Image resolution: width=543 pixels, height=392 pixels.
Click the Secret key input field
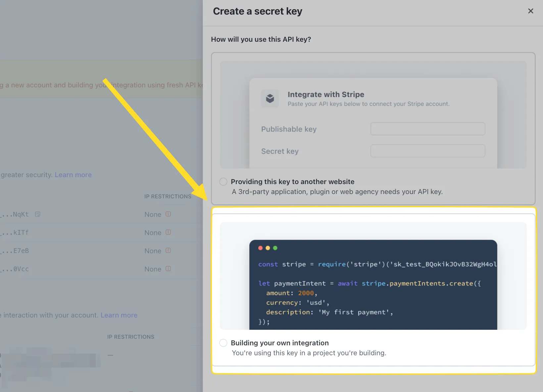click(427, 151)
